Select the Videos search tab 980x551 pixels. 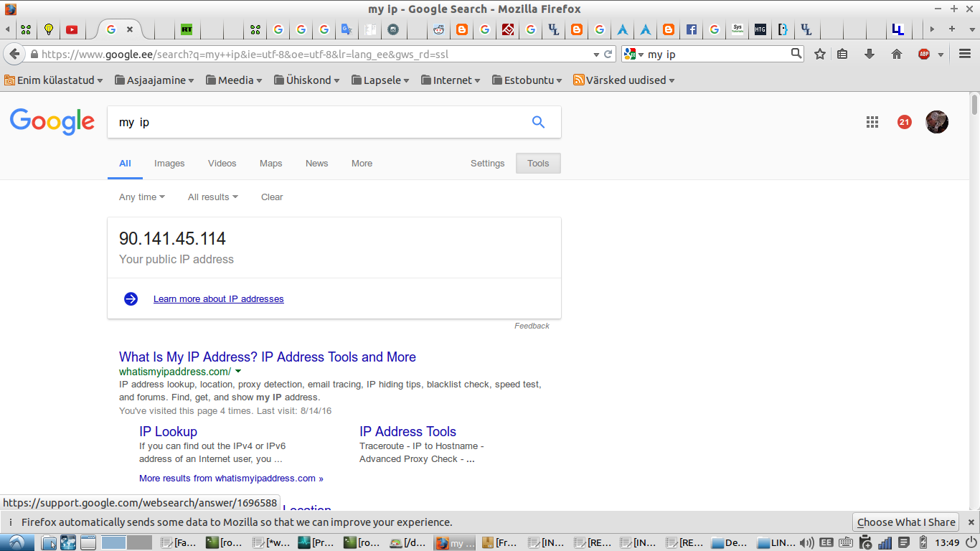222,164
